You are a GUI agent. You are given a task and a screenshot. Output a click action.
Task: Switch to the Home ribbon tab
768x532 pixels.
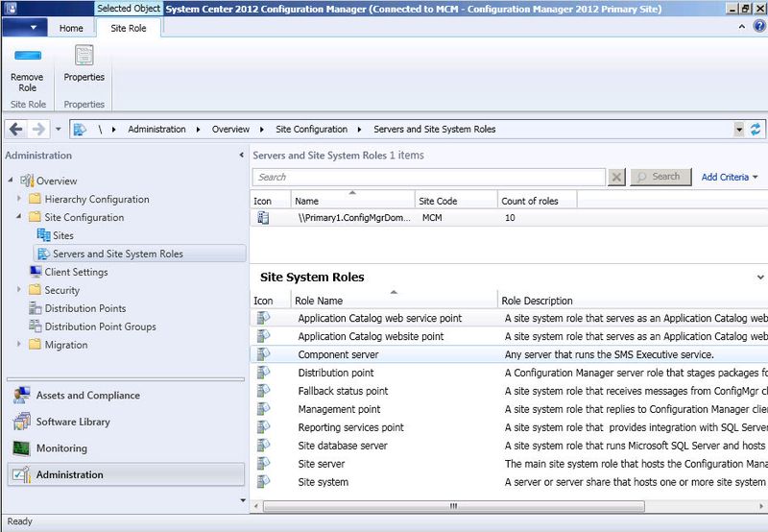click(x=71, y=29)
